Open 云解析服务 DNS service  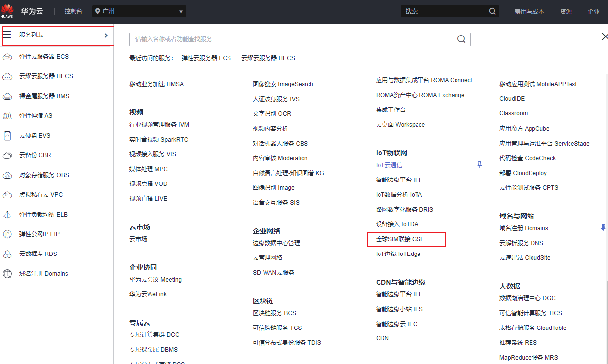click(521, 243)
